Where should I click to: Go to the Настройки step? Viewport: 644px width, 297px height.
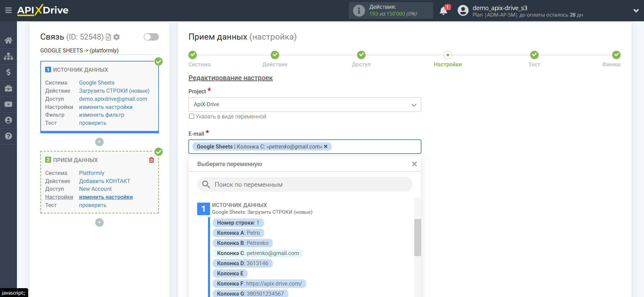(448, 55)
